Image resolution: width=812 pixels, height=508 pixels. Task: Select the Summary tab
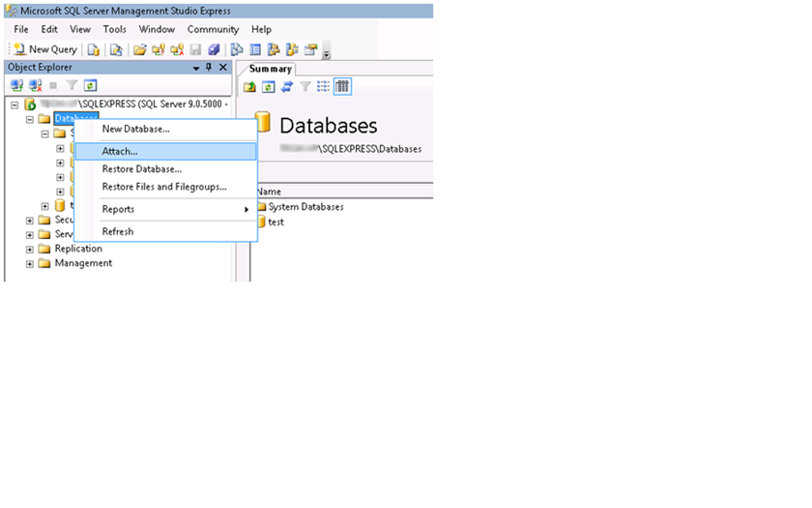pyautogui.click(x=270, y=69)
